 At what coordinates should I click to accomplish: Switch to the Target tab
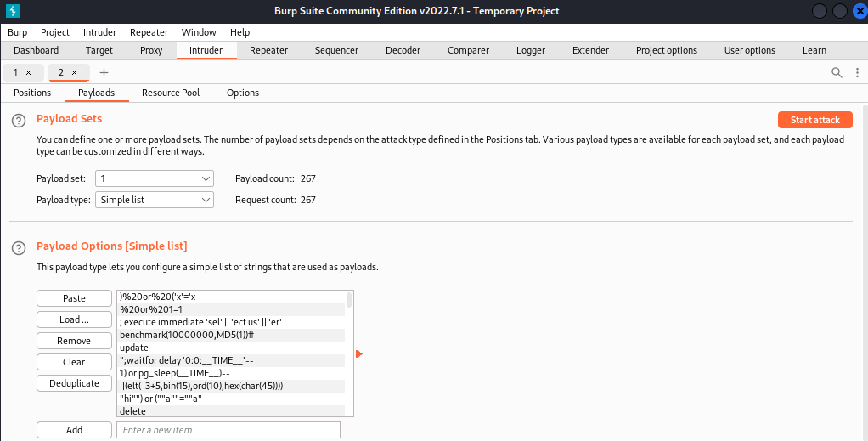[x=99, y=50]
